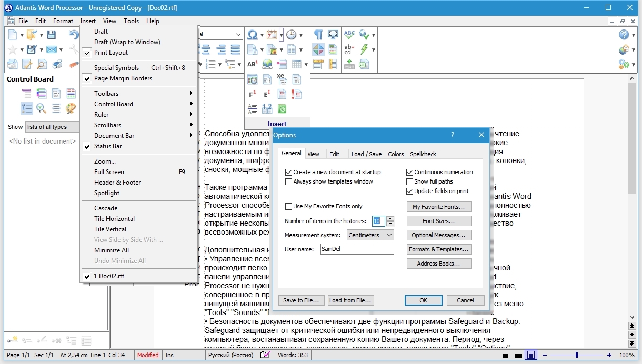The width and height of the screenshot is (642, 364).
Task: Open the Show lists type dropdown
Action: click(x=52, y=127)
